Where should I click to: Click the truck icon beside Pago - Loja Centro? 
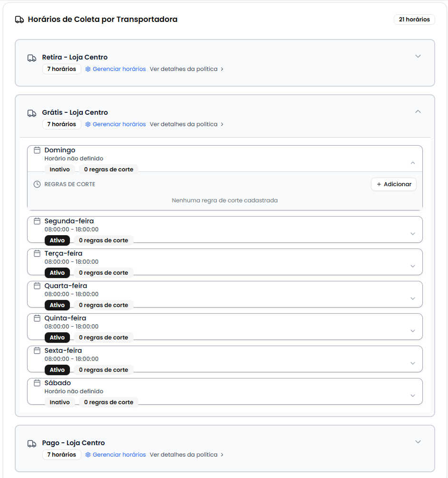tap(32, 443)
